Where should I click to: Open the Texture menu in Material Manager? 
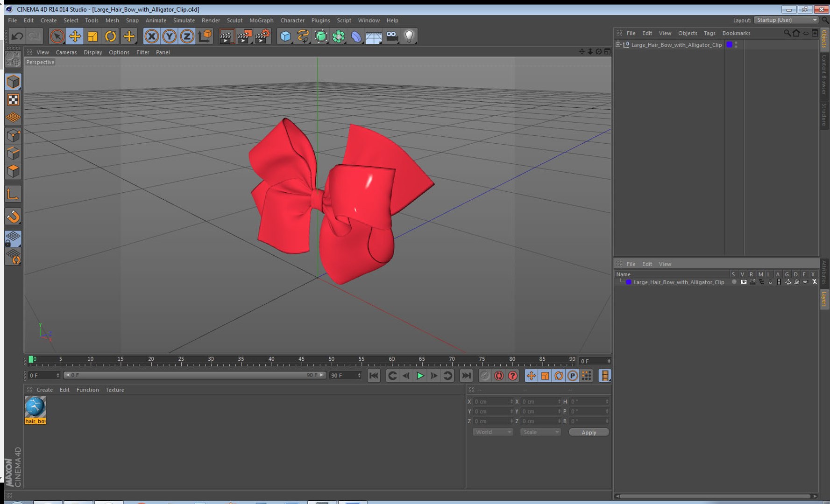click(115, 390)
